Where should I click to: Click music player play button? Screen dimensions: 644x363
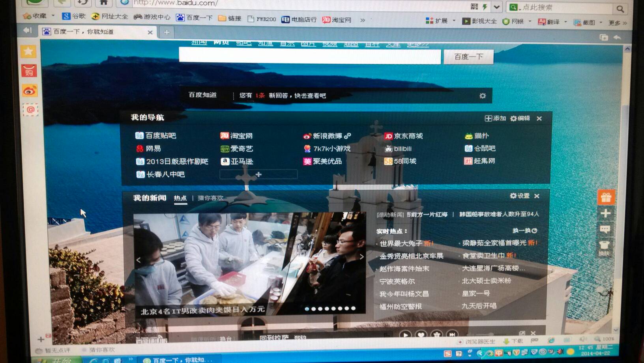(x=405, y=335)
